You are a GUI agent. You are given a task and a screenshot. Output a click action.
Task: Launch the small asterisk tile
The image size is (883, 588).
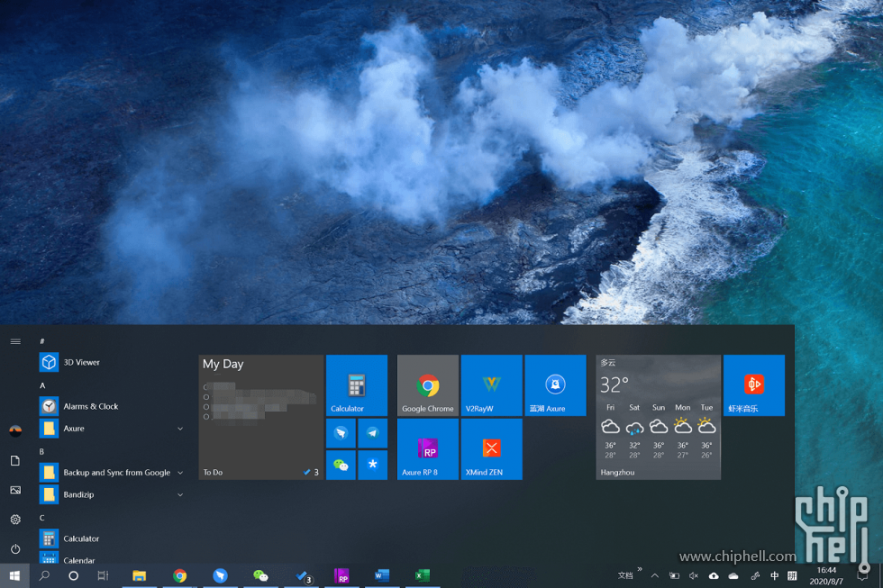[x=372, y=465]
